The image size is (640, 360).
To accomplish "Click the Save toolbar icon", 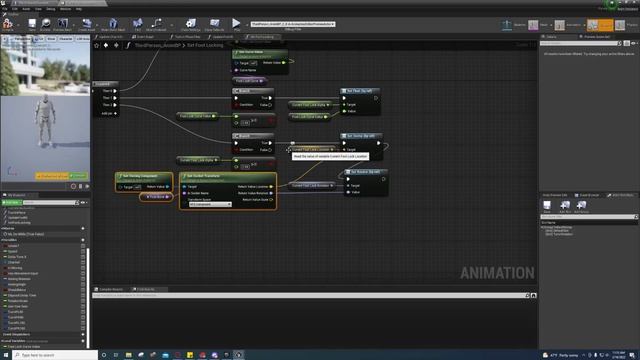I will click(x=32, y=24).
